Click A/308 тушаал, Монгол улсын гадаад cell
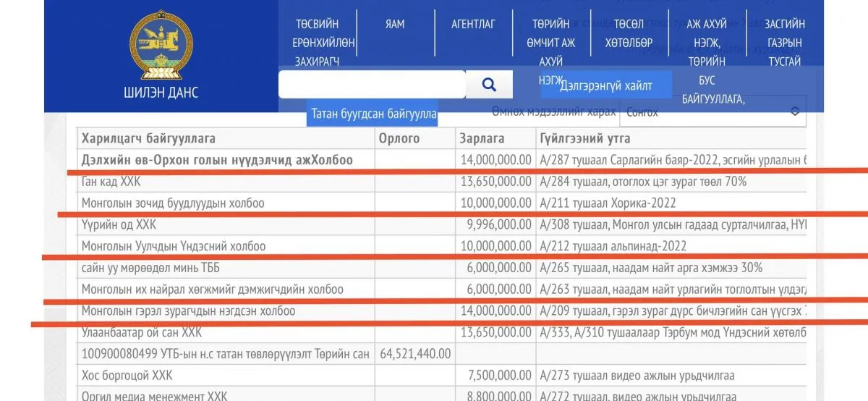 (x=673, y=225)
